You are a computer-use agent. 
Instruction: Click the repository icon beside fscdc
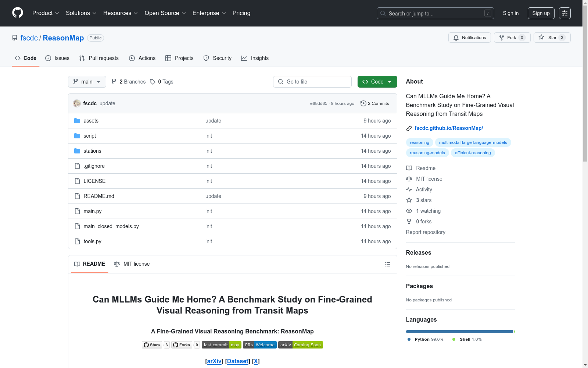point(15,38)
